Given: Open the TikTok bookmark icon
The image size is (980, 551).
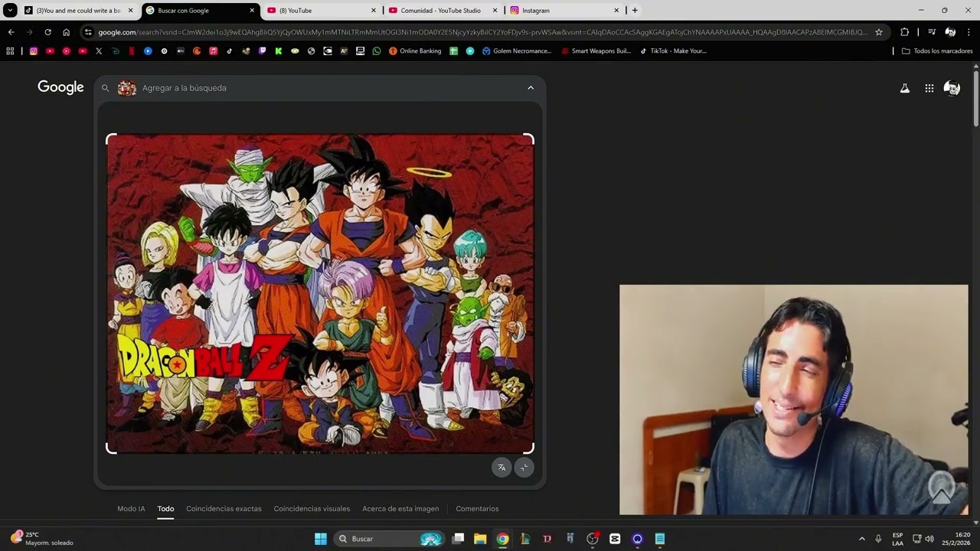Looking at the screenshot, I should [230, 51].
